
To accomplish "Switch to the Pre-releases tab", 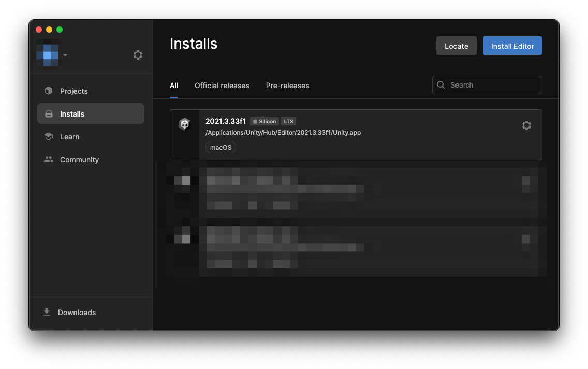I will 287,86.
